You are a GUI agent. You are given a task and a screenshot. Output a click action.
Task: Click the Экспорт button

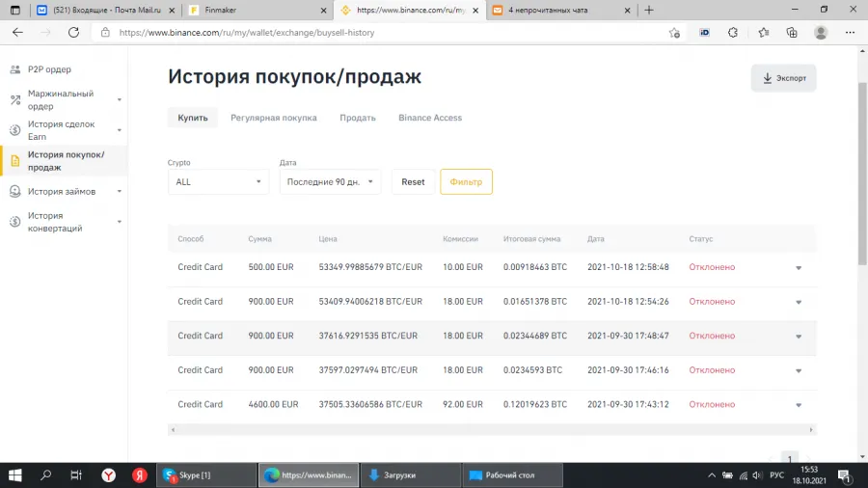coord(783,78)
